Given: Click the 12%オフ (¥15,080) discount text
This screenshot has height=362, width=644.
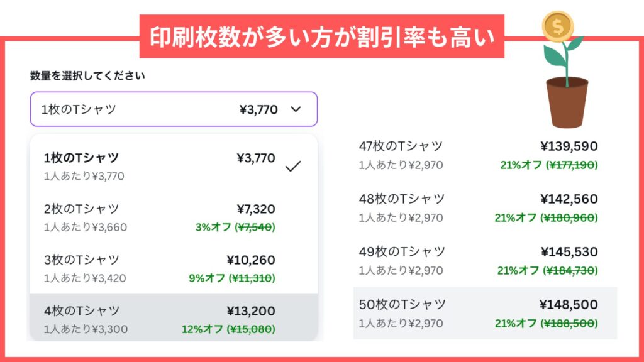Looking at the screenshot, I should coord(228,329).
